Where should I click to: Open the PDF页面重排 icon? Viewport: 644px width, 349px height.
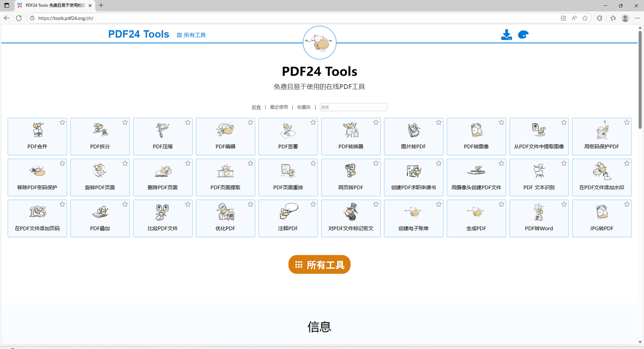288,171
